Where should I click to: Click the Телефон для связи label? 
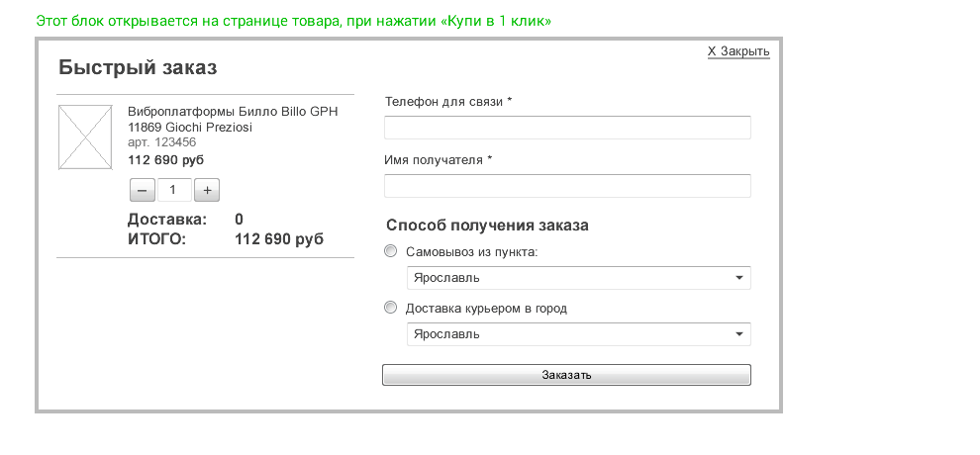point(447,102)
